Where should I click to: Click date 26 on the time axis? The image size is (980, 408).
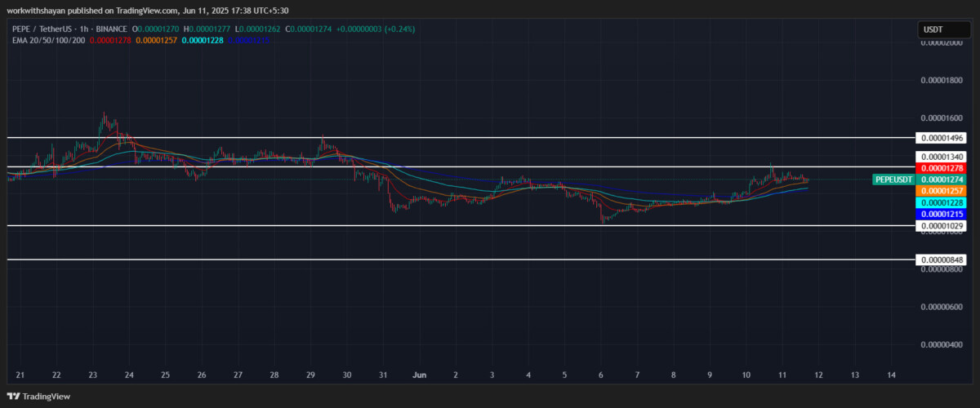pyautogui.click(x=202, y=375)
